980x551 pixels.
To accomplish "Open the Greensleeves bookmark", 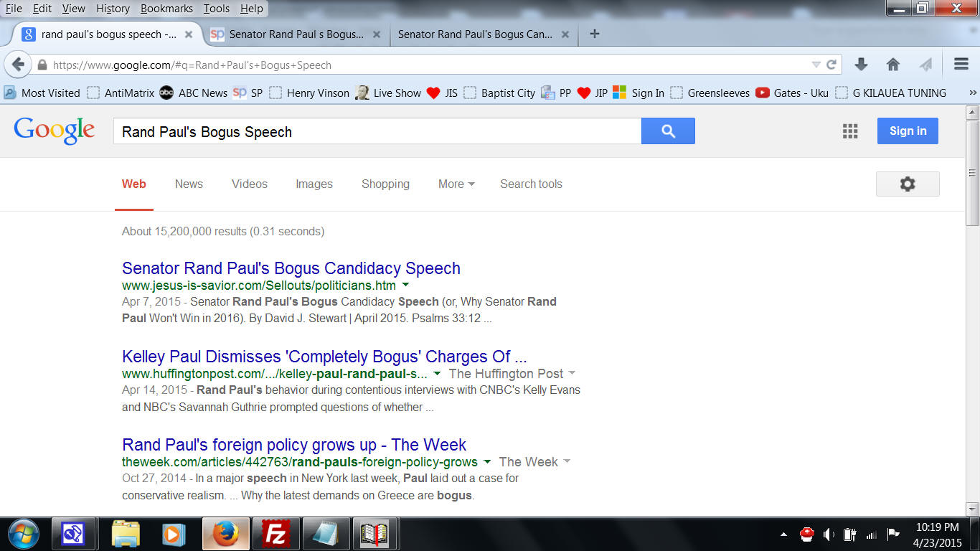I will tap(710, 93).
